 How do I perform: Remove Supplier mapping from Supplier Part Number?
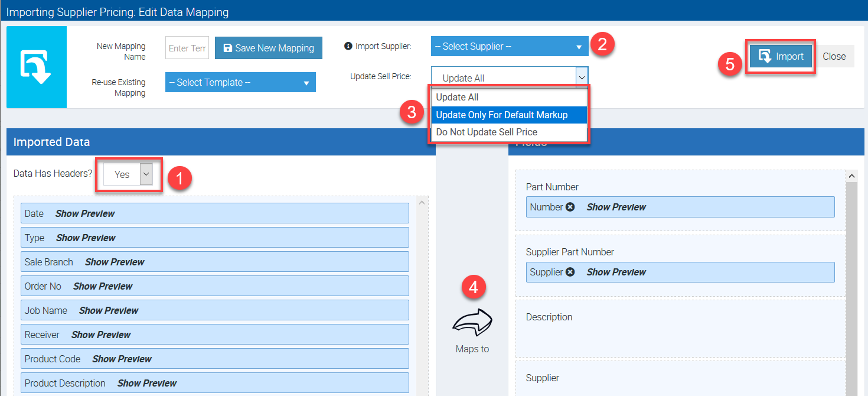tap(570, 272)
